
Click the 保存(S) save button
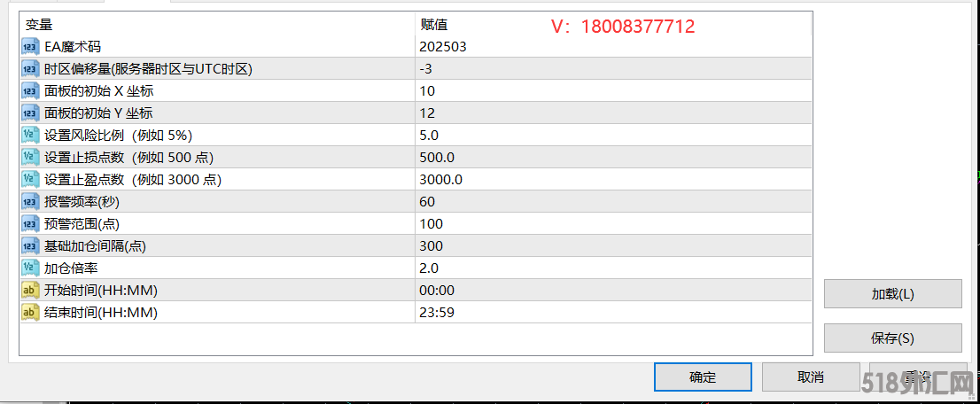892,338
